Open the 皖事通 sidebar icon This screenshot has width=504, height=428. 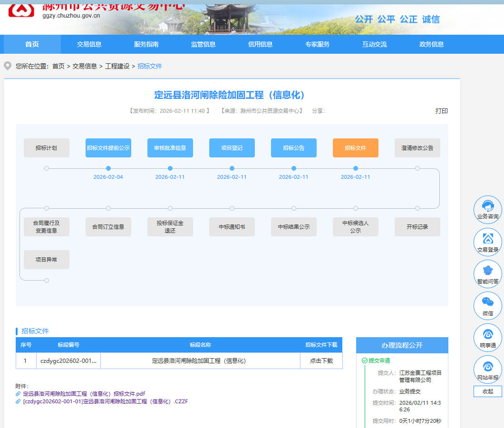pyautogui.click(x=488, y=337)
